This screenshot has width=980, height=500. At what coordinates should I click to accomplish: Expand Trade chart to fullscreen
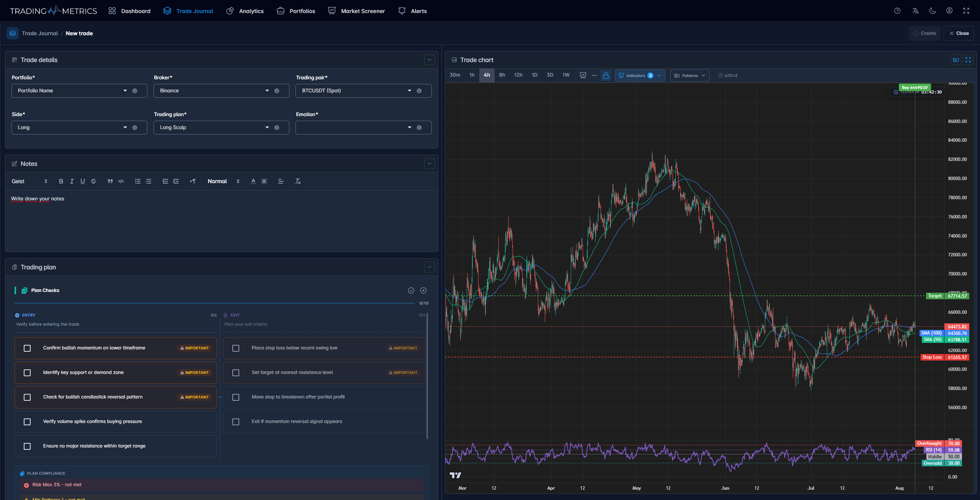(968, 60)
